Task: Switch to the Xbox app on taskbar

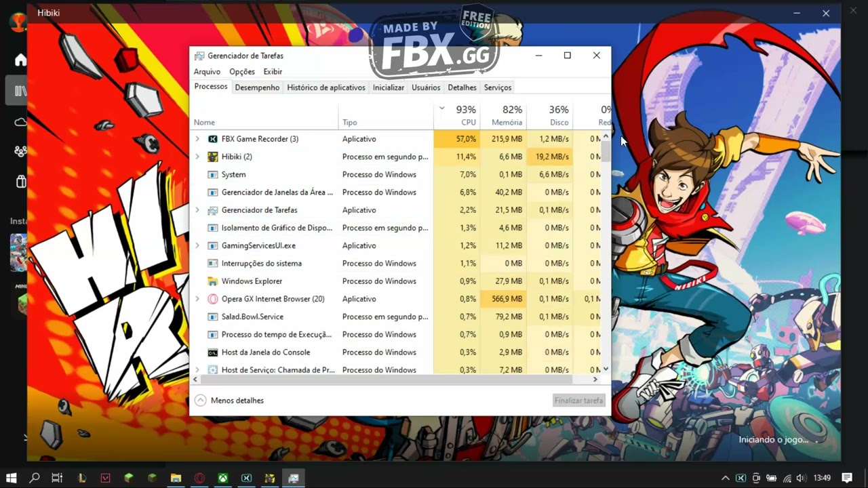Action: tap(222, 478)
